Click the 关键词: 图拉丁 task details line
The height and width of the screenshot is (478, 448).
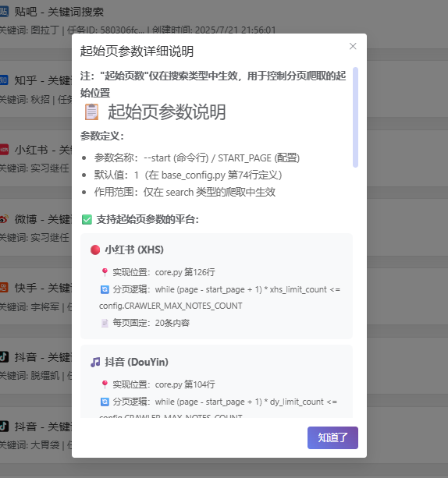(x=137, y=30)
